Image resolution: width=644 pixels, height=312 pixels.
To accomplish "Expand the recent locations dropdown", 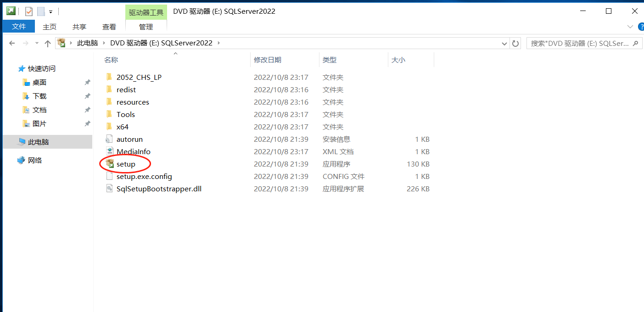I will (36, 43).
